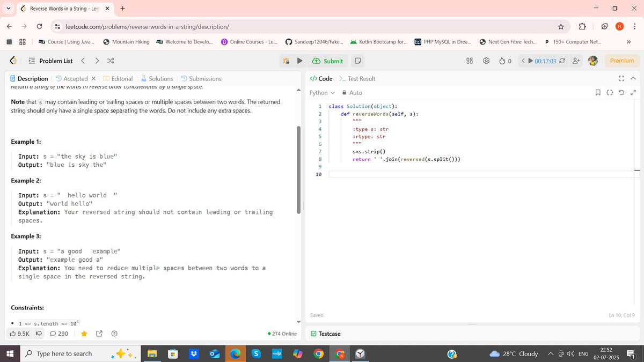The height and width of the screenshot is (362, 644).
Task: Open the browser extensions puzzle icon
Action: (582, 26)
